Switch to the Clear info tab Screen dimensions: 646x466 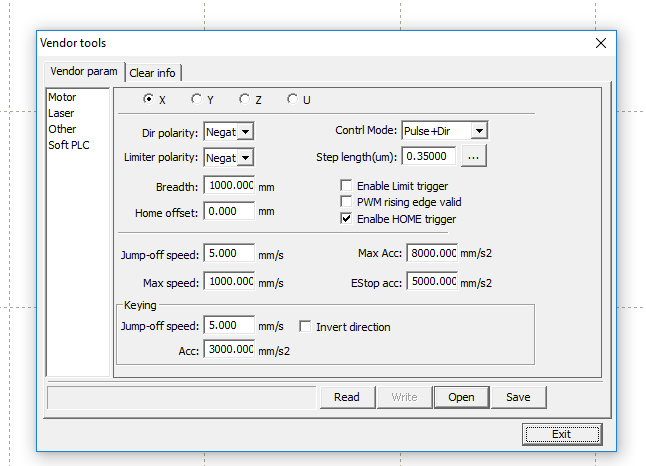(x=153, y=73)
